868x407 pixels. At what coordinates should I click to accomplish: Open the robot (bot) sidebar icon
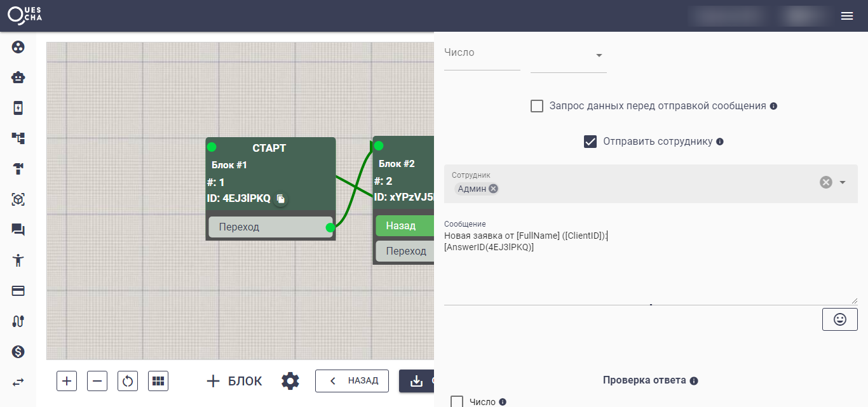(18, 77)
